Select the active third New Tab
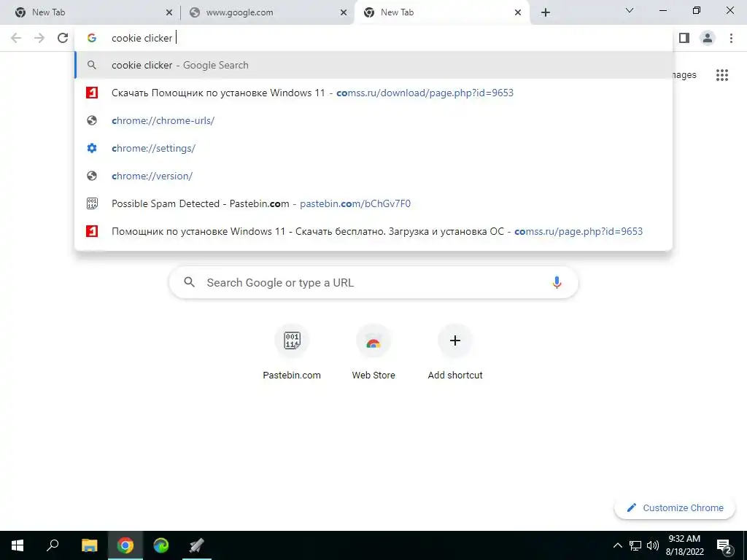The width and height of the screenshot is (747, 560). pos(441,12)
